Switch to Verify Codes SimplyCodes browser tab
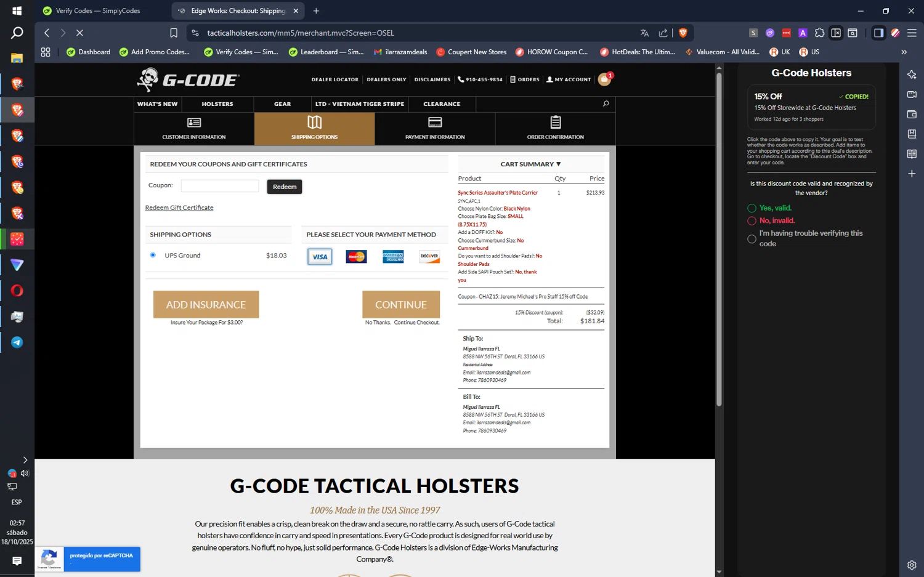The width and height of the screenshot is (924, 577). tap(99, 10)
